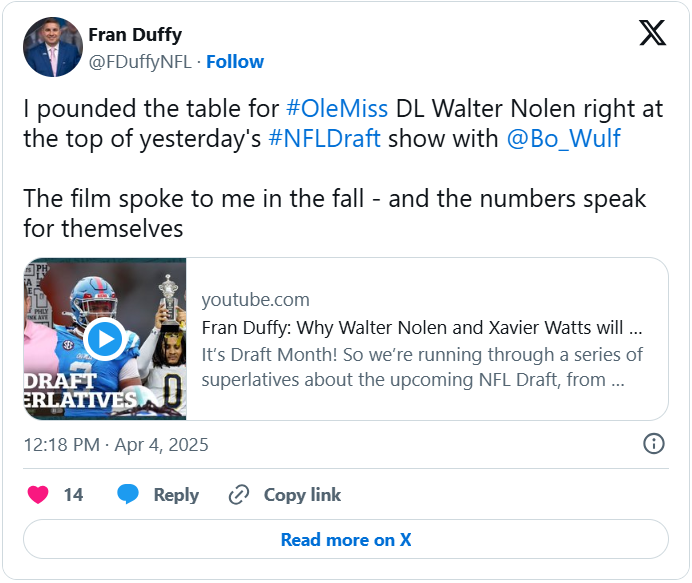This screenshot has height=583, width=692.
Task: Click Read more on X
Action: 345,540
